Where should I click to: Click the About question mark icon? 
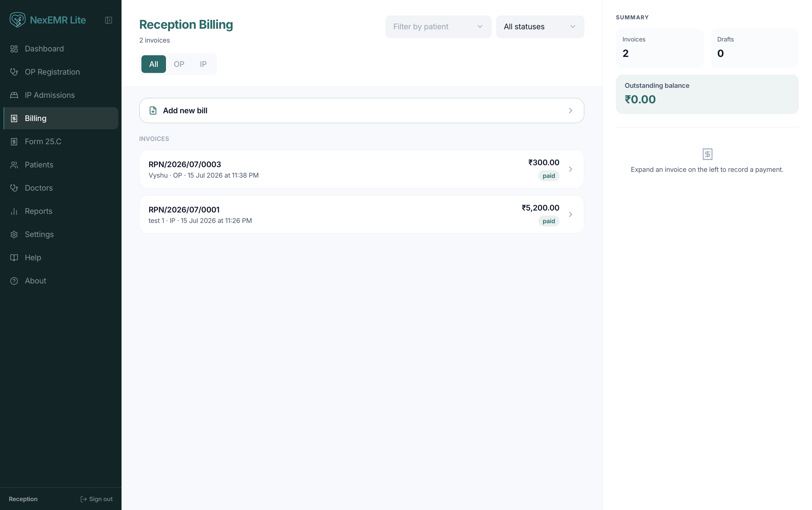14,281
